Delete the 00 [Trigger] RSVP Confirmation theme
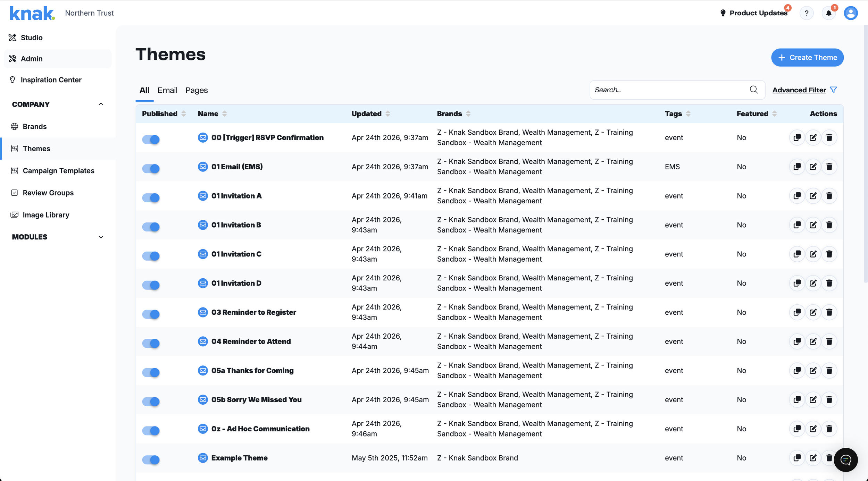The width and height of the screenshot is (868, 481). coord(829,137)
